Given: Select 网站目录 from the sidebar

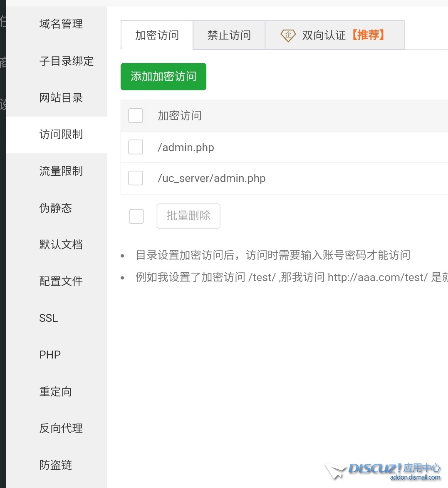Looking at the screenshot, I should pyautogui.click(x=61, y=98).
